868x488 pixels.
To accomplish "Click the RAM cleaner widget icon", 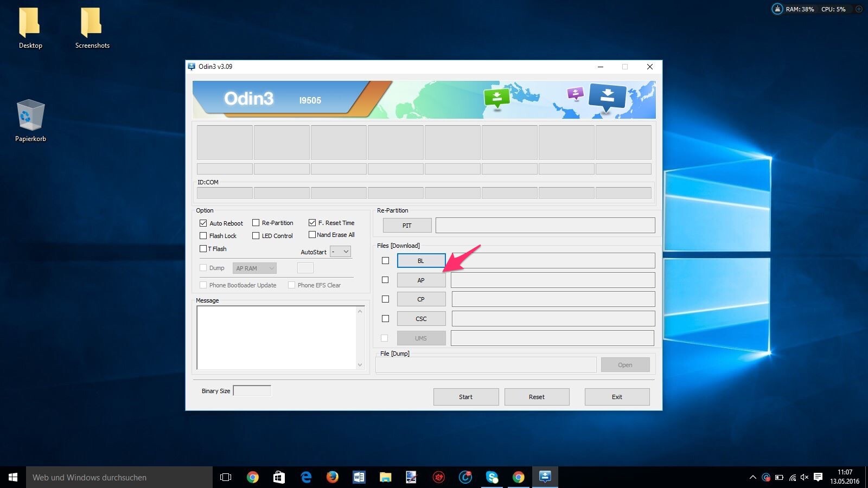I will (x=777, y=9).
